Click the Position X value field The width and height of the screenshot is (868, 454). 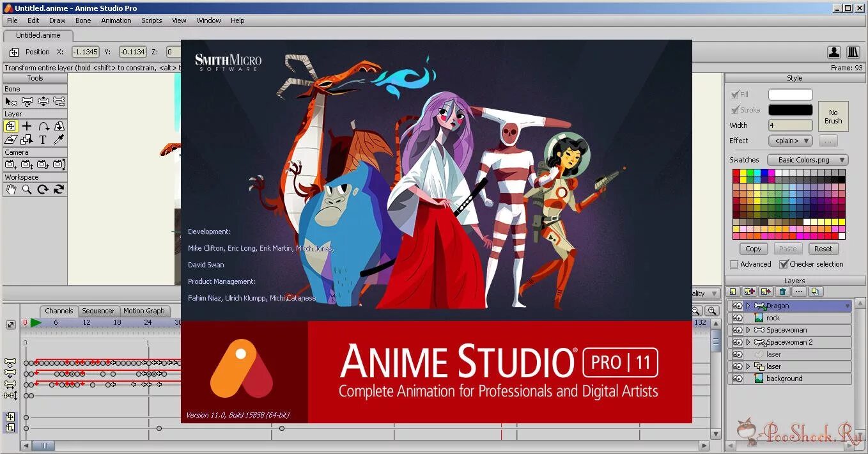coord(85,52)
